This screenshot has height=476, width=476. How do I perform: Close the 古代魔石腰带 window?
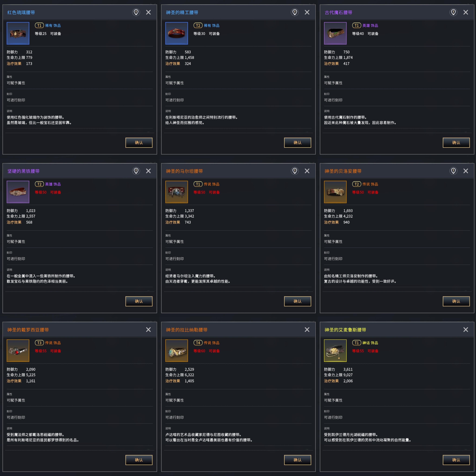[466, 12]
